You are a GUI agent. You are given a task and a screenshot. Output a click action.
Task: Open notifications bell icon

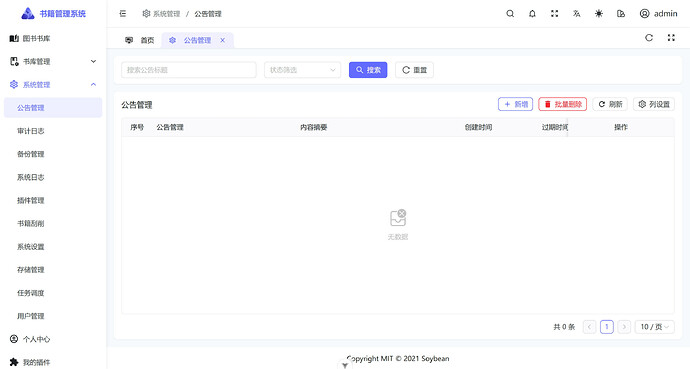click(532, 14)
